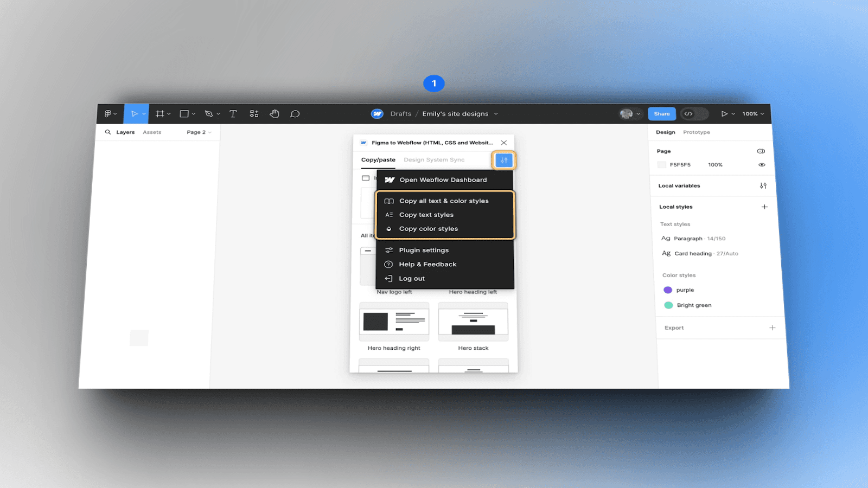This screenshot has width=868, height=488.
Task: Select the Move tool
Action: point(134,114)
